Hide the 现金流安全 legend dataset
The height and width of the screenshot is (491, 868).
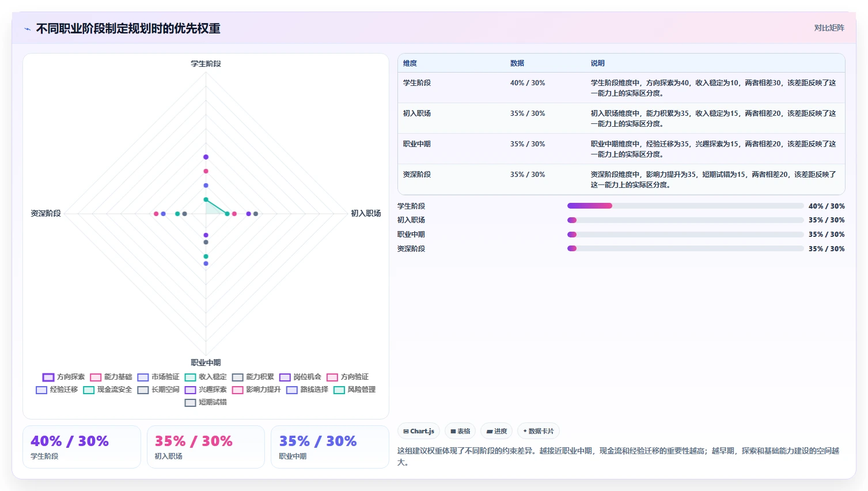[108, 390]
